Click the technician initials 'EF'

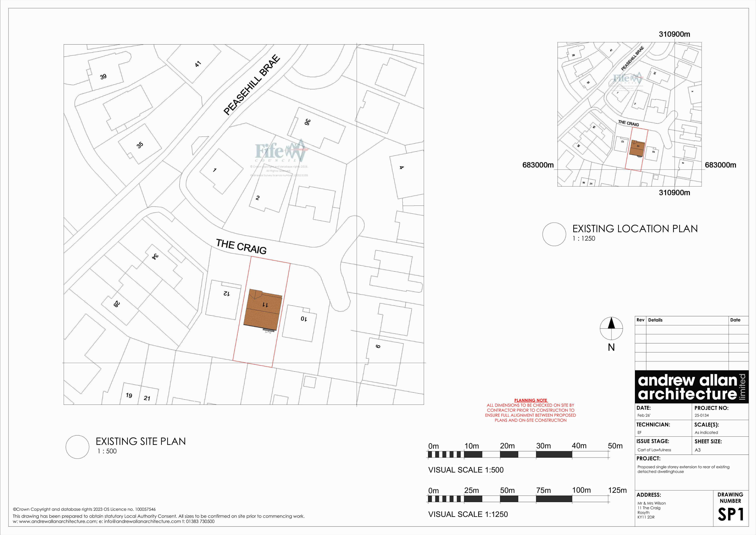(639, 432)
